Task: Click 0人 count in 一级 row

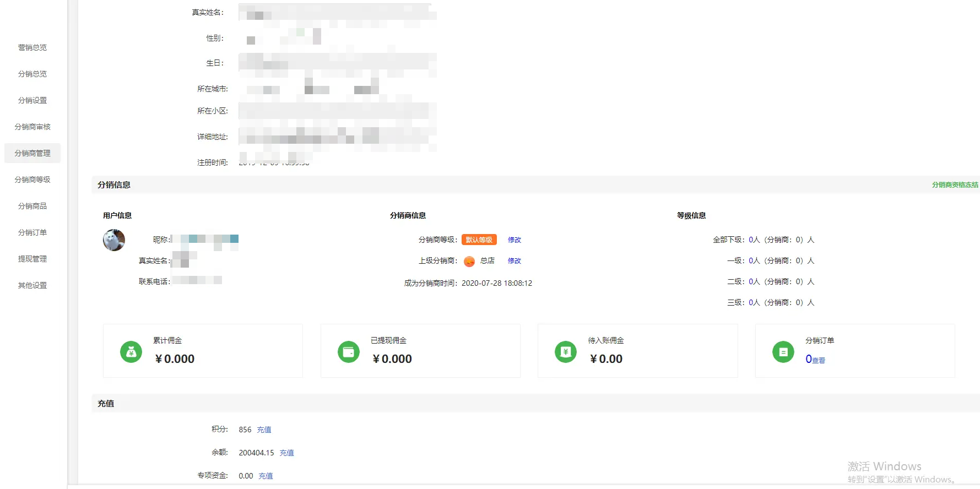Action: (x=754, y=261)
